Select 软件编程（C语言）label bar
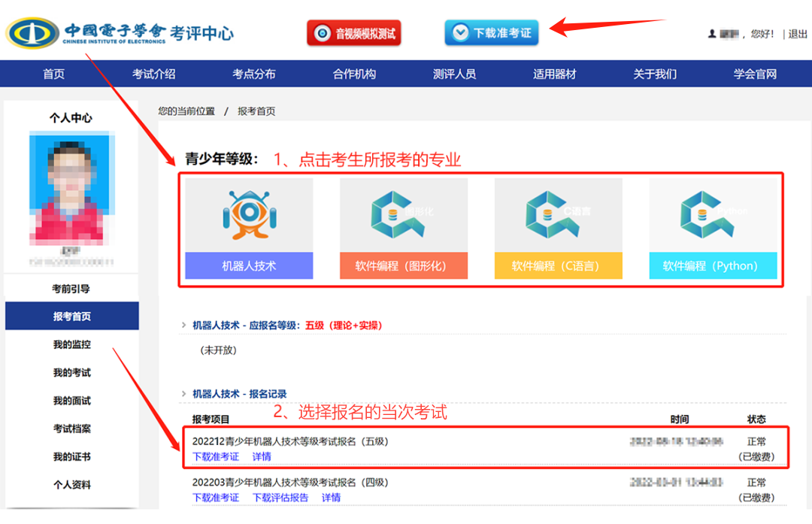 pyautogui.click(x=558, y=265)
